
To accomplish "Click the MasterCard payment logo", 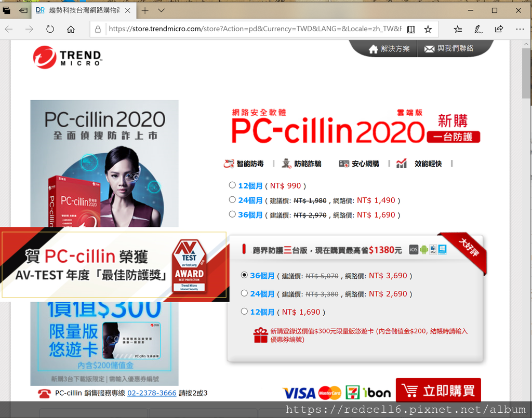I will click(x=329, y=393).
